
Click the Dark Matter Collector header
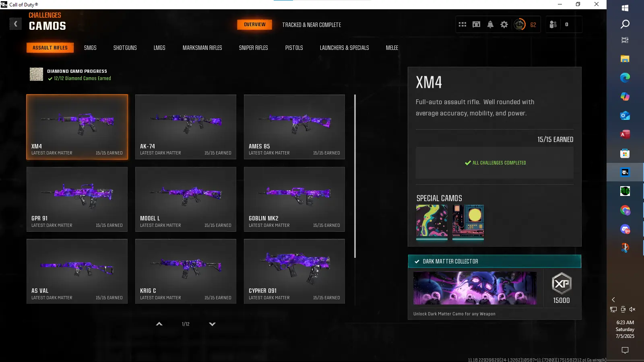point(495,261)
